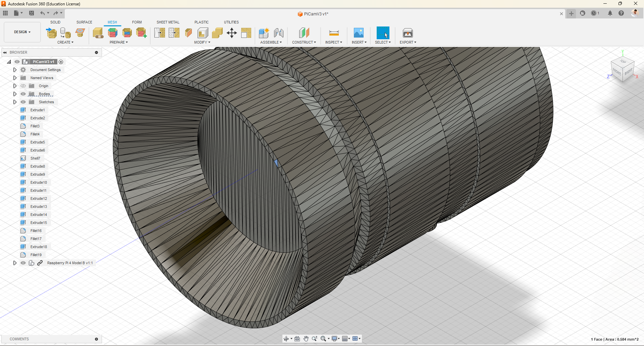Select the Plane Cut tool icon

[189, 33]
